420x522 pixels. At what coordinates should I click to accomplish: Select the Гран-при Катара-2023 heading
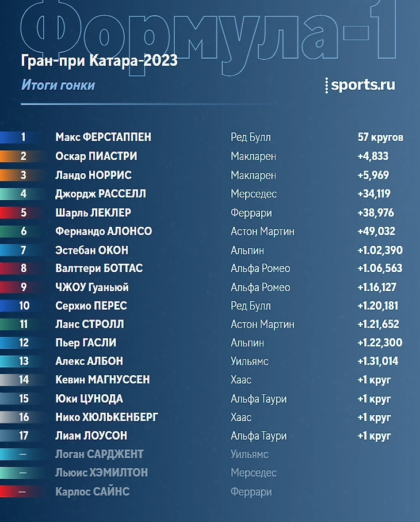click(99, 61)
